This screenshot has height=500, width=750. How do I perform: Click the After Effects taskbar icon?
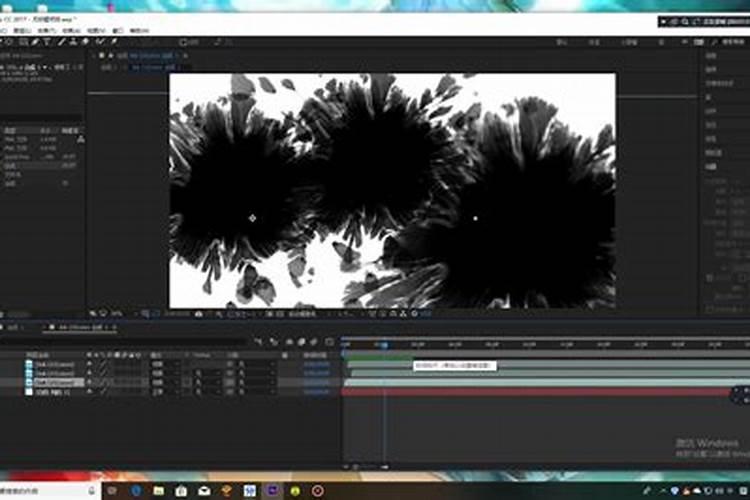click(273, 490)
